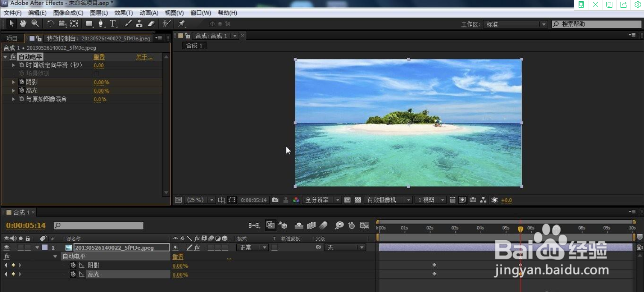Open the 1视图 view layout dropdown
Image resolution: width=644 pixels, height=292 pixels.
tap(430, 200)
